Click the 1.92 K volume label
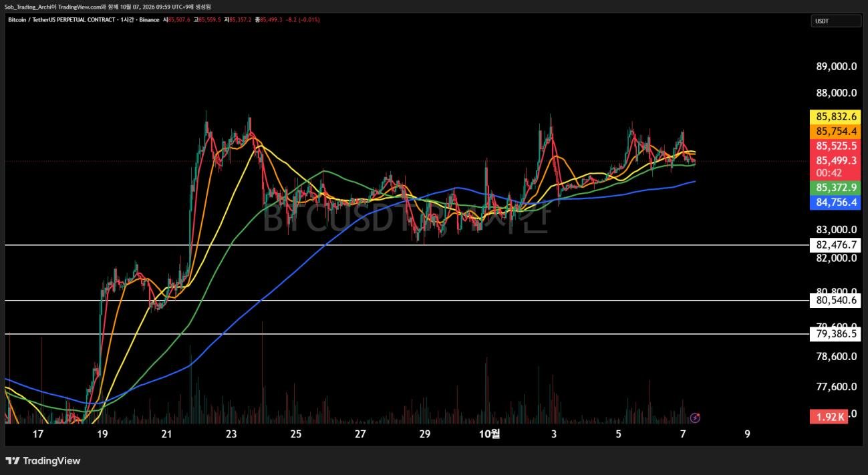Viewport: 868px width, 475px height. (x=829, y=417)
